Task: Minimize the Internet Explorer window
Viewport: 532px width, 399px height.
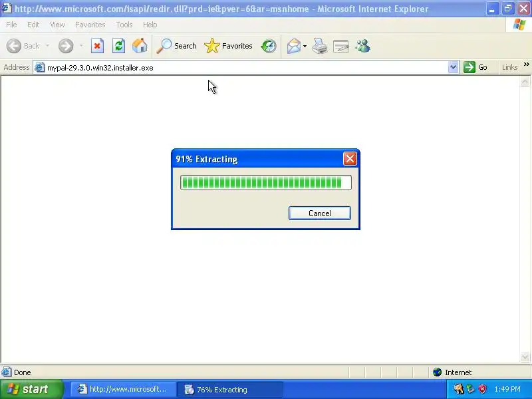Action: [x=491, y=9]
